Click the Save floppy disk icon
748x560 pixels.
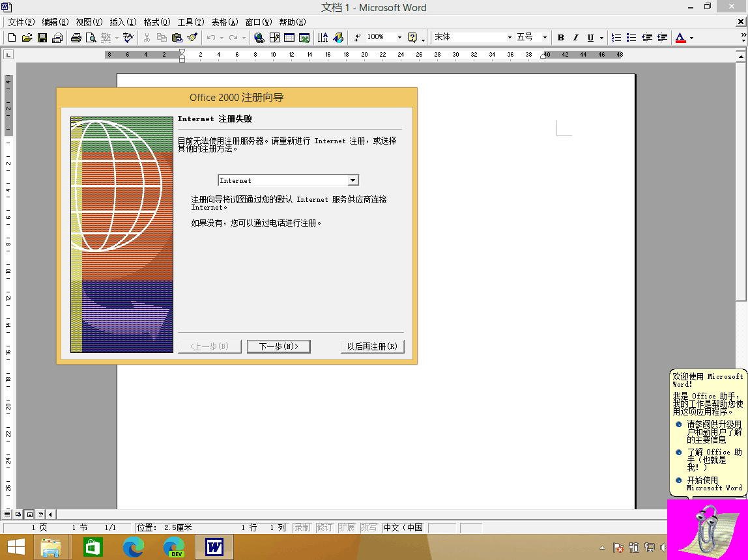pyautogui.click(x=42, y=38)
